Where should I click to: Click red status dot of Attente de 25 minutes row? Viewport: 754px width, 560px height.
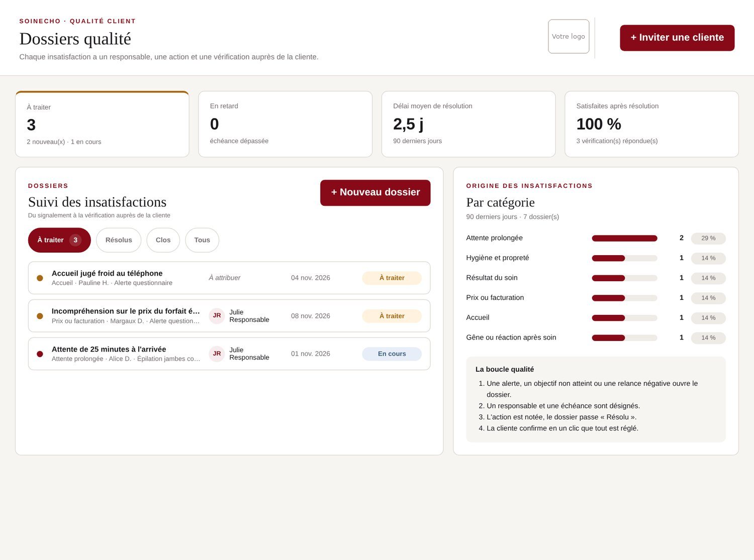tap(40, 354)
